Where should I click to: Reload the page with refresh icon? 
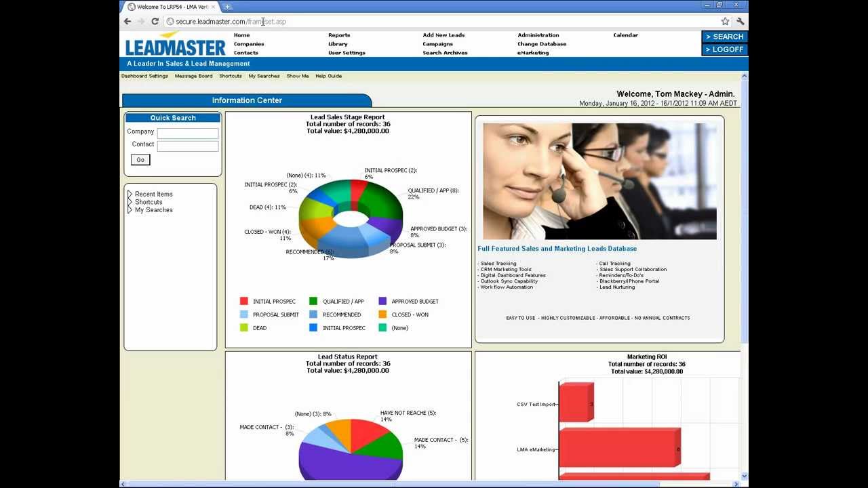(155, 22)
